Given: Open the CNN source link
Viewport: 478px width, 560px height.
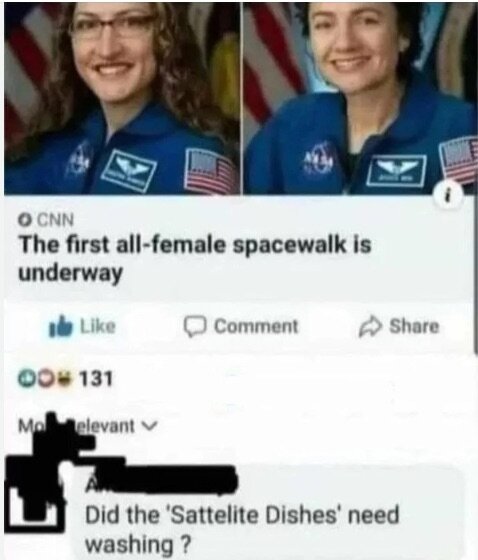Looking at the screenshot, I should 56,220.
